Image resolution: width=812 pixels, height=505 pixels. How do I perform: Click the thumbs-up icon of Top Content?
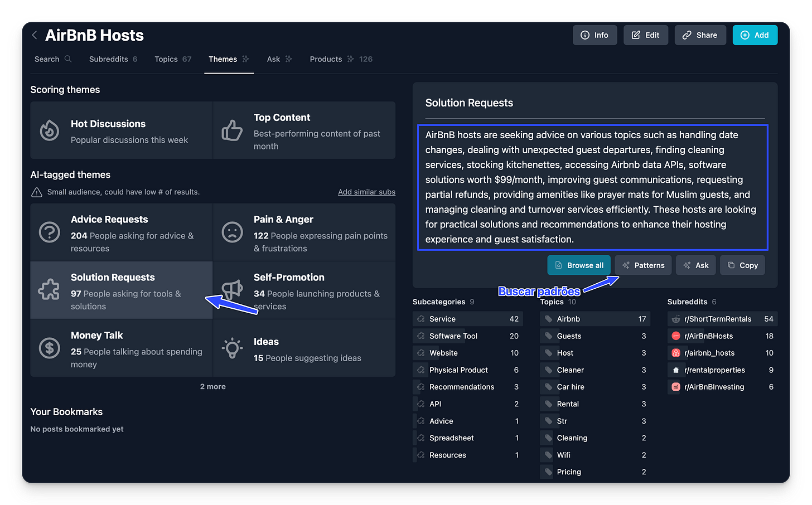[x=232, y=131]
